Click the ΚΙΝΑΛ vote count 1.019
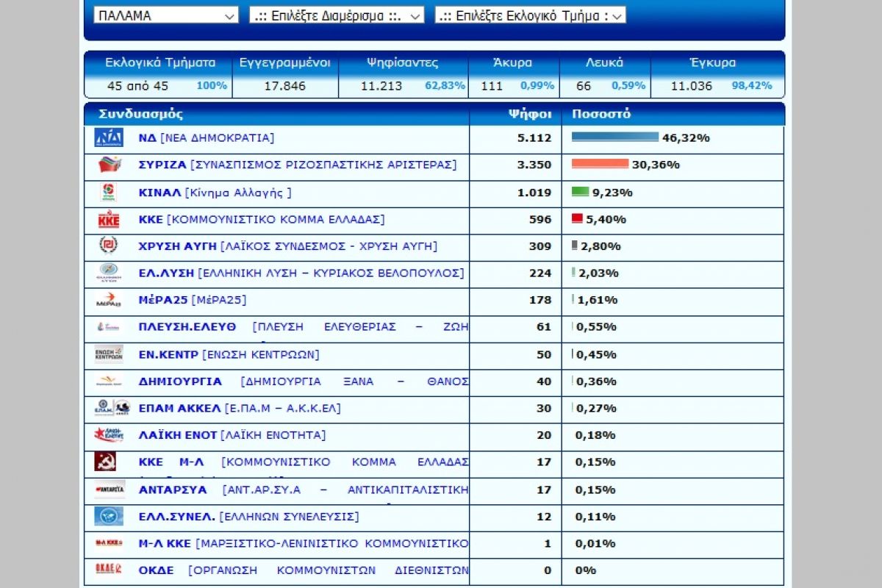Screen dimensions: 882x588 coord(534,193)
